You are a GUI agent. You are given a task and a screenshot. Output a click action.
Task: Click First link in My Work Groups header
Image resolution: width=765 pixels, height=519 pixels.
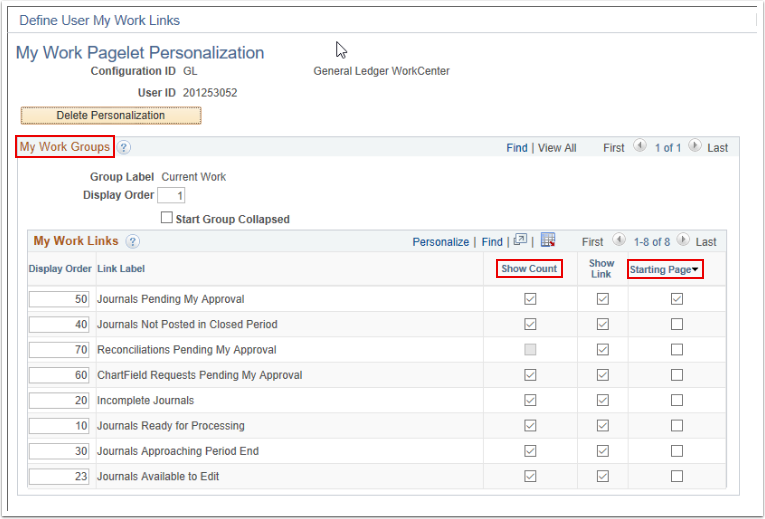[614, 148]
